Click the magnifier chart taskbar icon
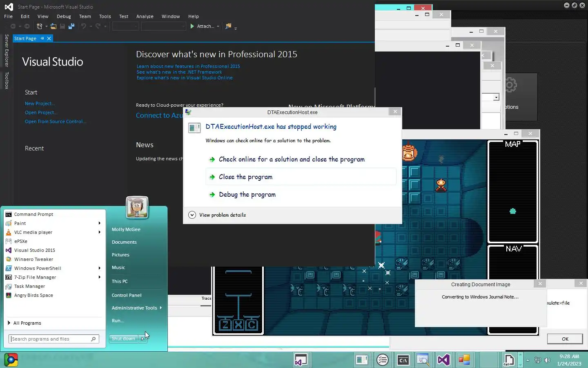The width and height of the screenshot is (588, 368). click(x=423, y=360)
